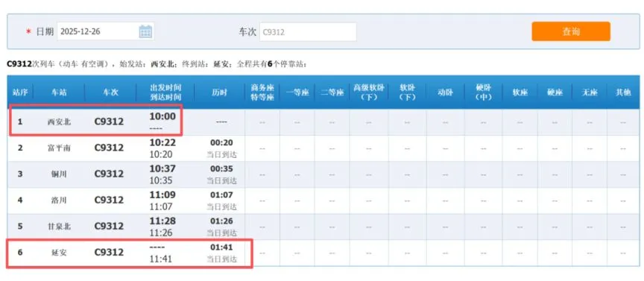Click departure time 11:09 for 洛川
Viewport: 644px width, 281px height.
point(162,195)
